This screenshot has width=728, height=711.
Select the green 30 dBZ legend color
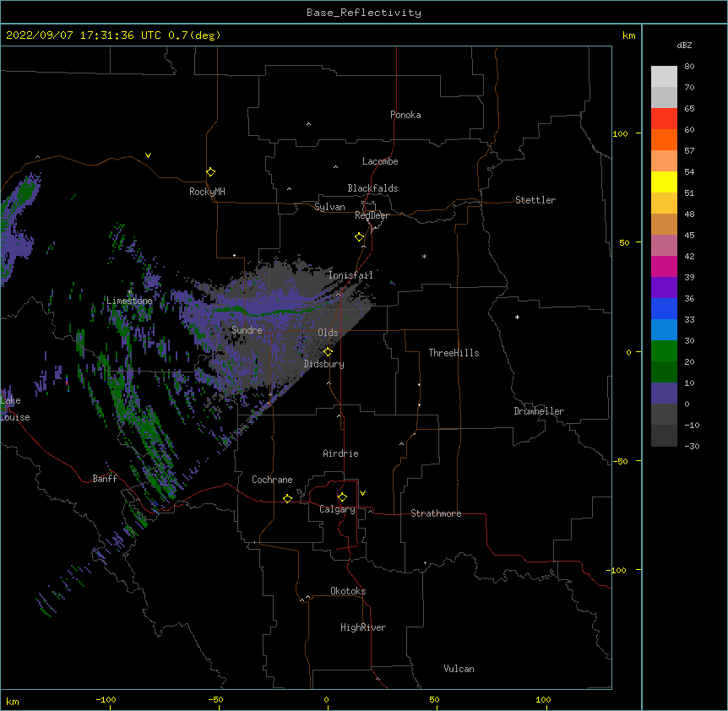click(x=664, y=351)
